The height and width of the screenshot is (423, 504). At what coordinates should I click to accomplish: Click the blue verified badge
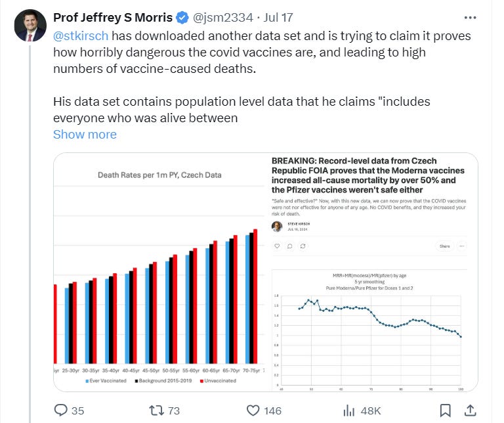[x=182, y=17]
